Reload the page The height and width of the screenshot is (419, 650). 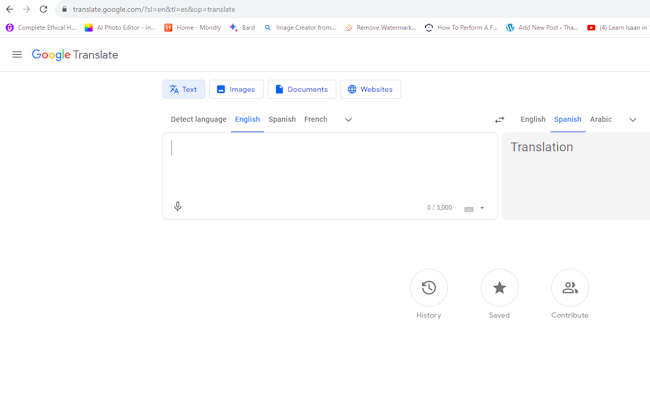click(x=43, y=9)
